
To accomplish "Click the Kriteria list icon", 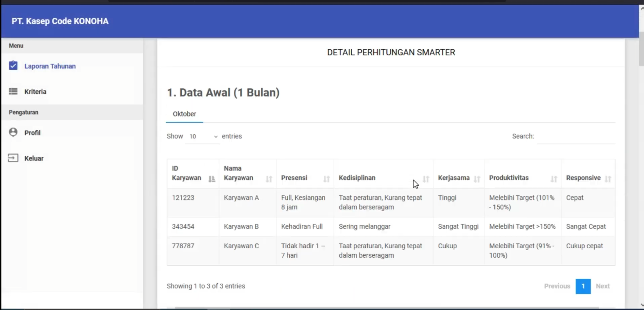I will [13, 91].
